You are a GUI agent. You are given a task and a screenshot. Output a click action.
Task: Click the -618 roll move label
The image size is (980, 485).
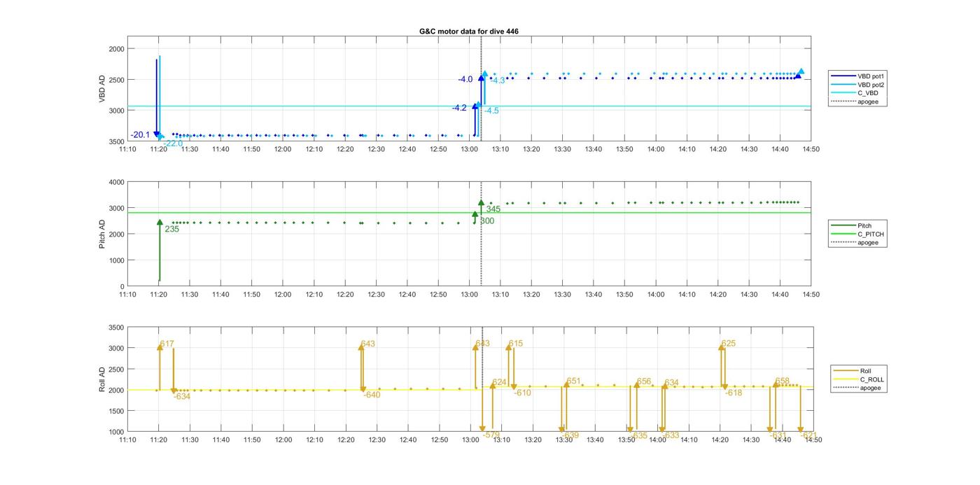pyautogui.click(x=734, y=393)
